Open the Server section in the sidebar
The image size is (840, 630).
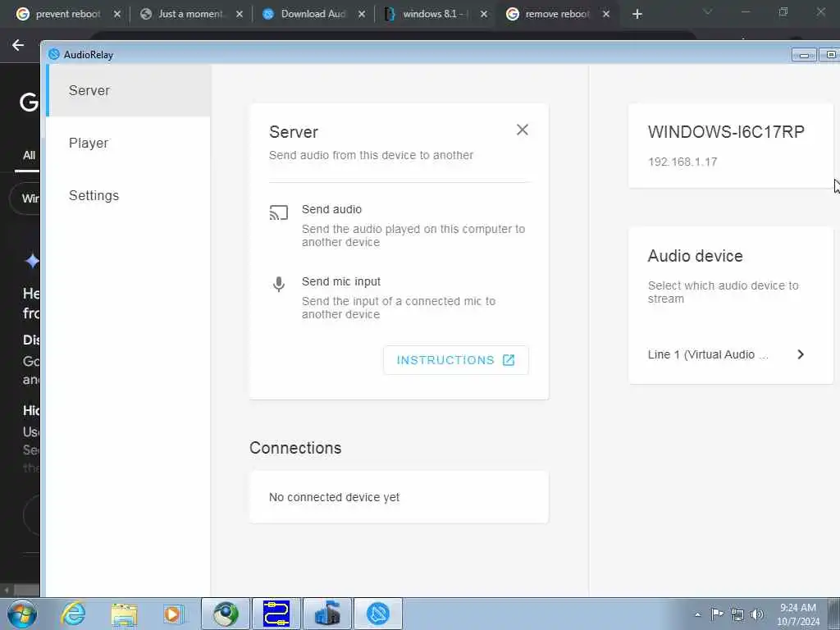pos(129,90)
